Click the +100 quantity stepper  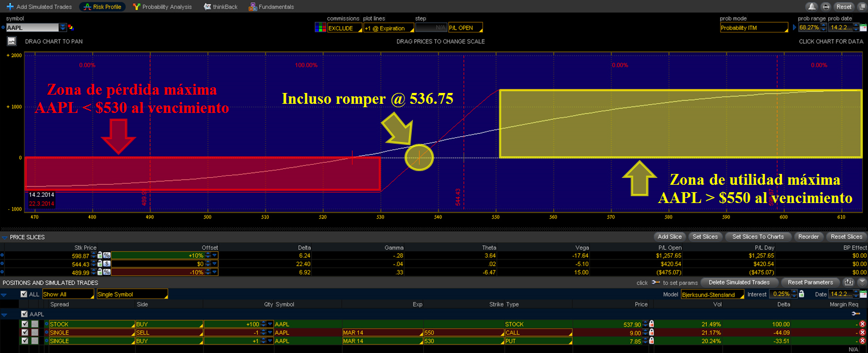[x=263, y=324]
